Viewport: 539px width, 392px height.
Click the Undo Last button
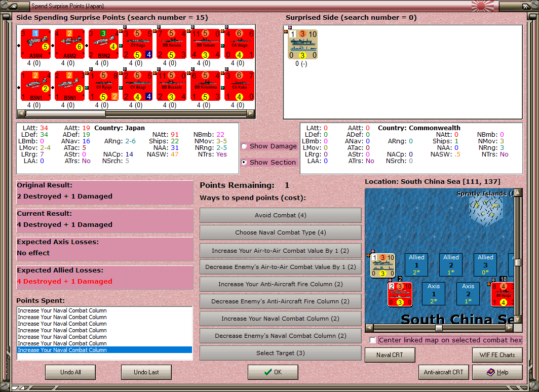(146, 372)
